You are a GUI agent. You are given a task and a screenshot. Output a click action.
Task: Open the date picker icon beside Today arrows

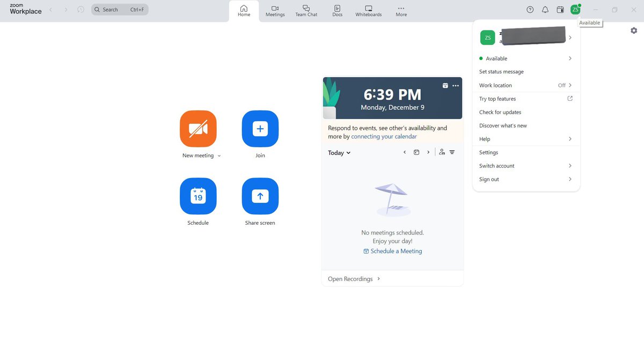[416, 152]
